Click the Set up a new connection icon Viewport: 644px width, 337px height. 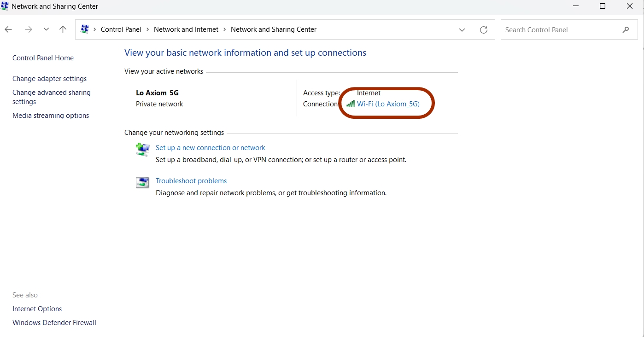[142, 149]
